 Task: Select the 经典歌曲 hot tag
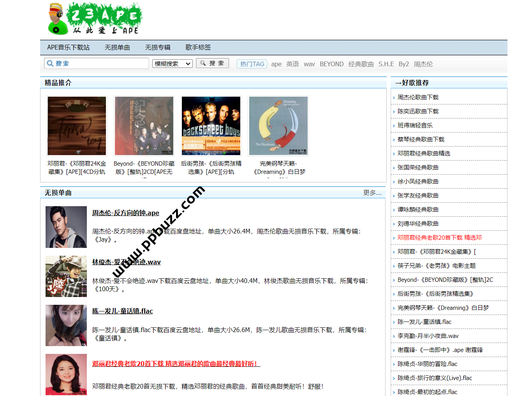coord(361,64)
